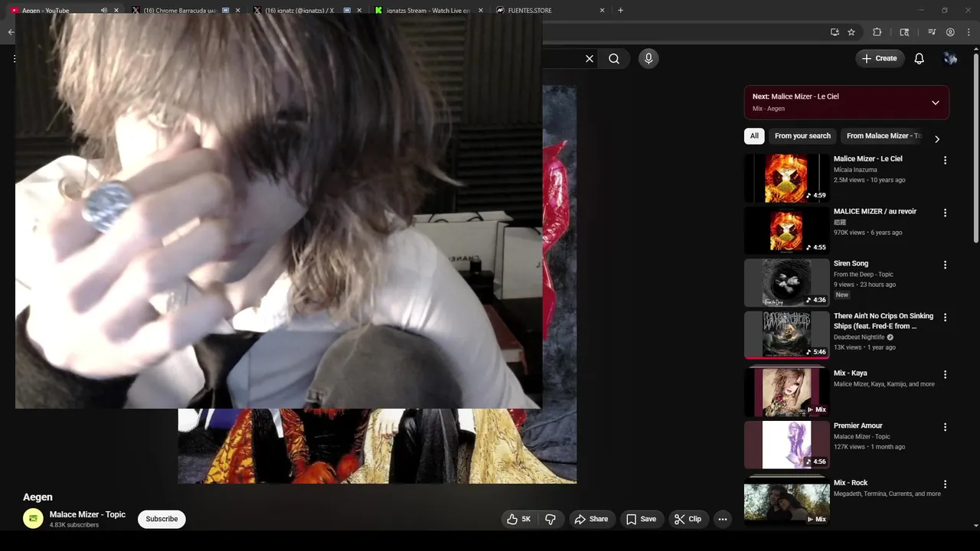Screen dimensions: 980x551
Task: Open the Extensions puzzle icon
Action: click(877, 32)
